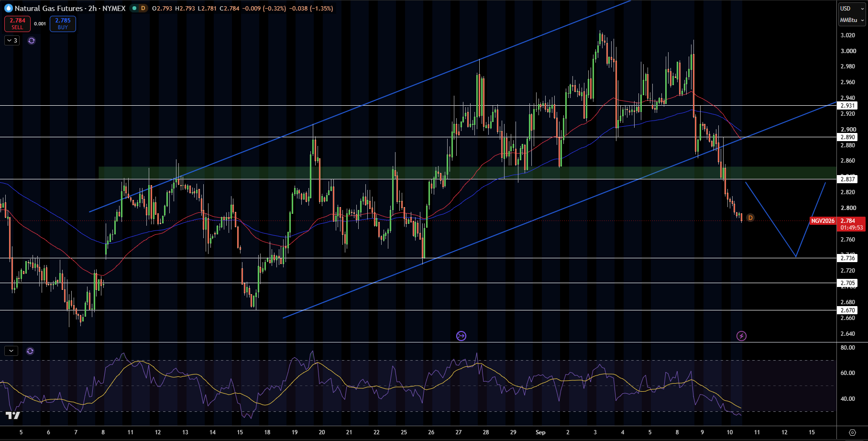
Task: Click the Natural Gas droplet symbol icon
Action: pyautogui.click(x=8, y=8)
